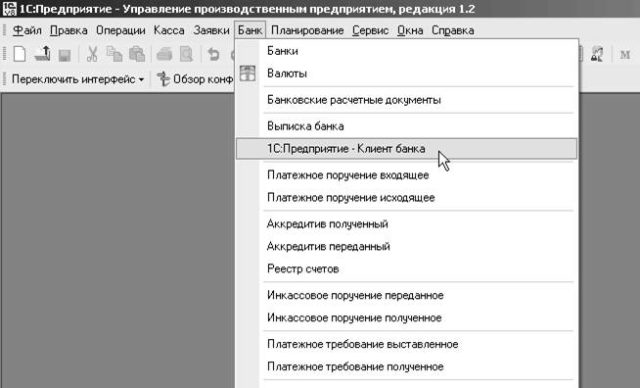The width and height of the screenshot is (640, 388).
Task: Choose Аккредитив полученный
Action: click(x=407, y=224)
